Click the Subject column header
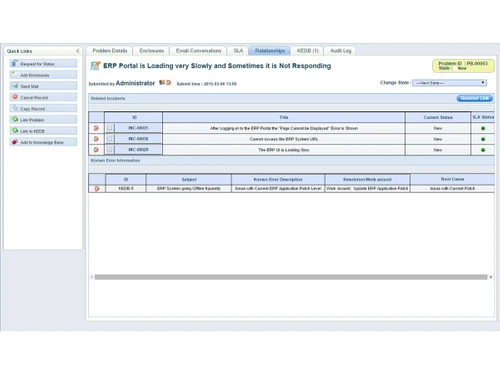Screen dimensions: 500x375 (189, 179)
